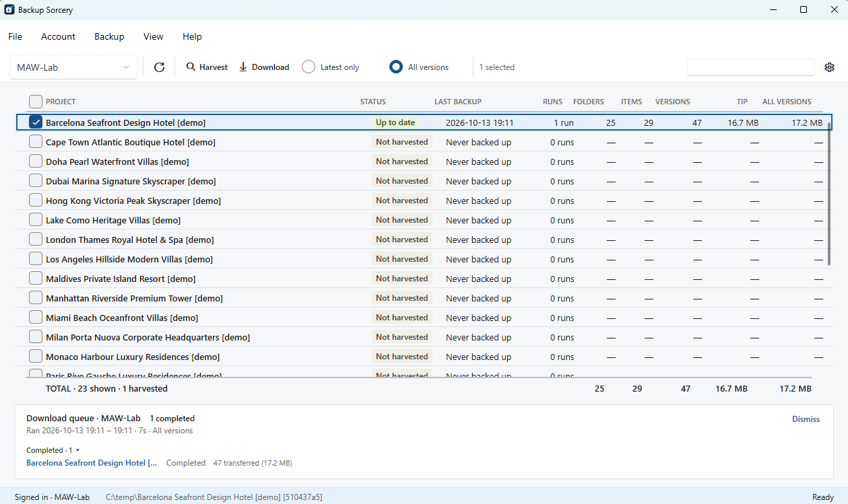Screen dimensions: 848x504
Task: Click the Download toolbar button
Action: point(264,67)
